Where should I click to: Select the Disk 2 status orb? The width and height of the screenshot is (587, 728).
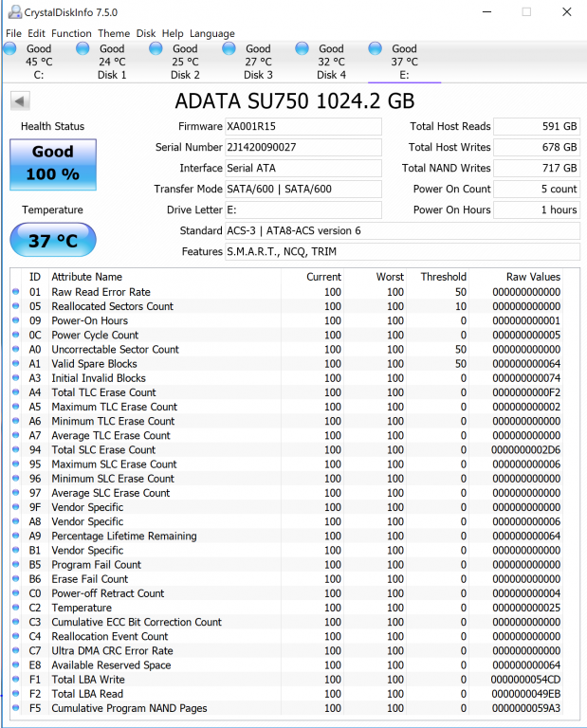(157, 49)
